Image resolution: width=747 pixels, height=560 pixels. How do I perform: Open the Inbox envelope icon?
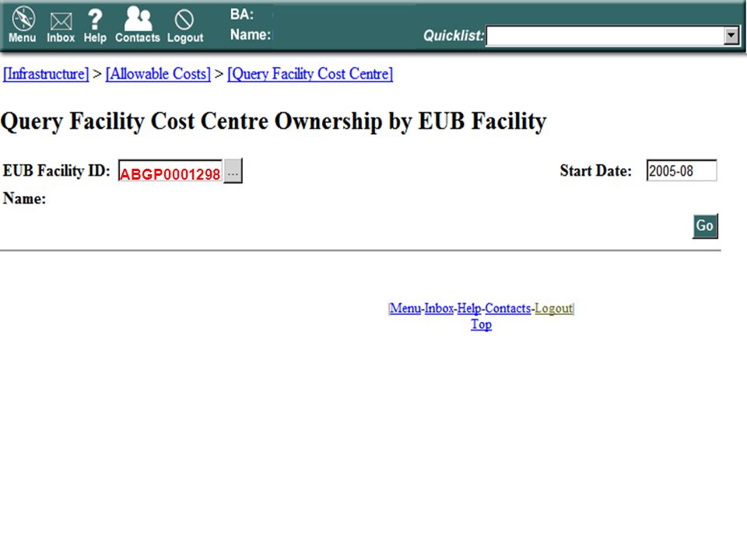click(61, 27)
